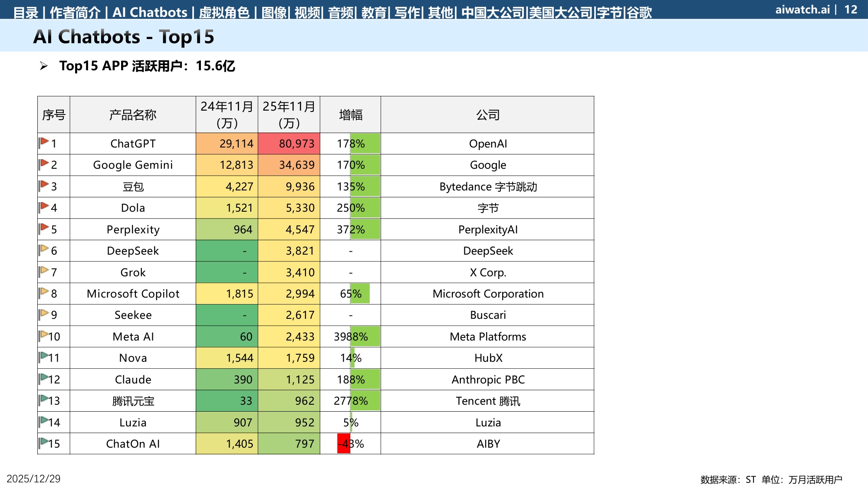Image resolution: width=868 pixels, height=488 pixels.
Task: Click the 谷歌 link in top navigation
Action: pos(639,12)
